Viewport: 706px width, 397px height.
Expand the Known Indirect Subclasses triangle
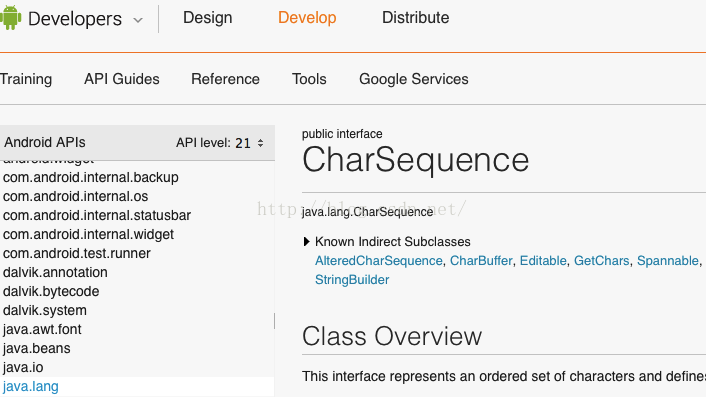click(306, 242)
